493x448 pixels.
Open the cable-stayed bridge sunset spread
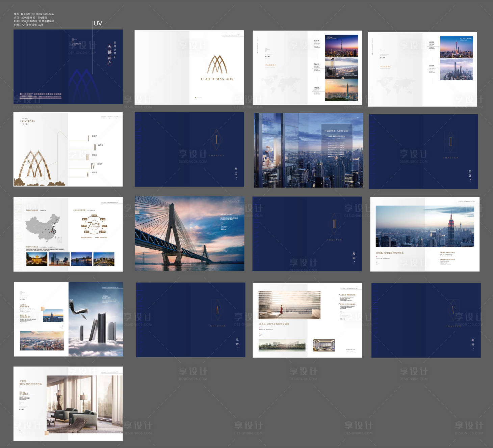click(x=189, y=234)
